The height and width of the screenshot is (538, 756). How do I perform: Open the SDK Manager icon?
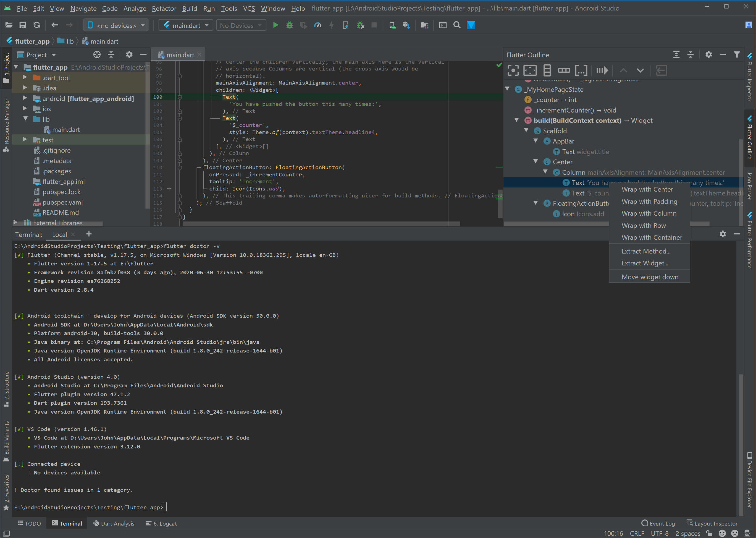click(x=406, y=25)
